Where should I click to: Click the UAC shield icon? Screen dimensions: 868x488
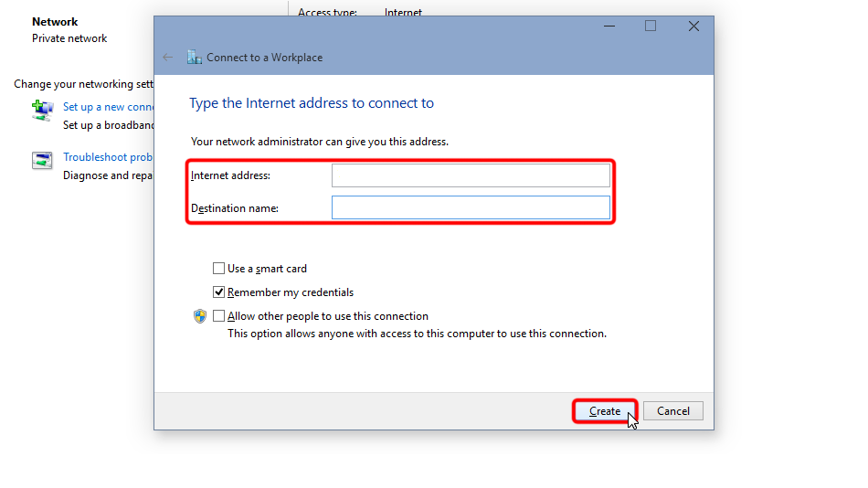pos(200,316)
